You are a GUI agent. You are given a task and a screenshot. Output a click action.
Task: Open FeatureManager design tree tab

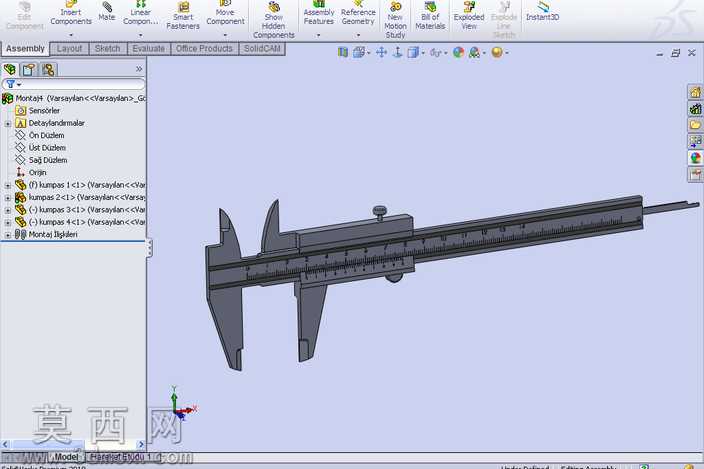click(x=10, y=70)
